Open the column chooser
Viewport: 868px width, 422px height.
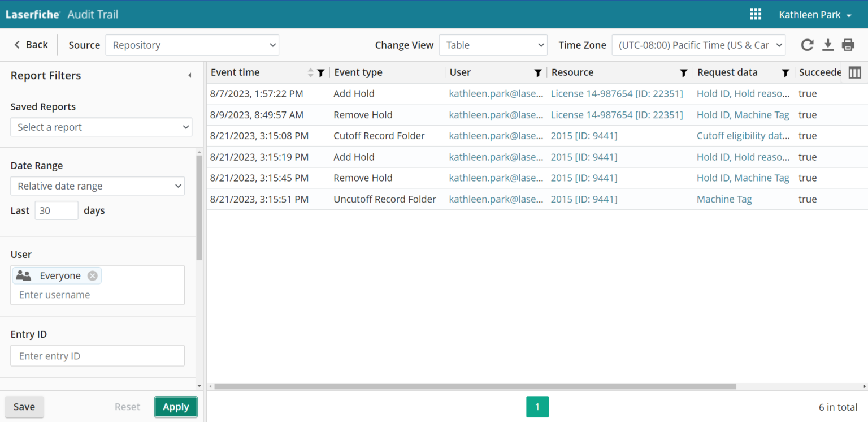point(854,72)
